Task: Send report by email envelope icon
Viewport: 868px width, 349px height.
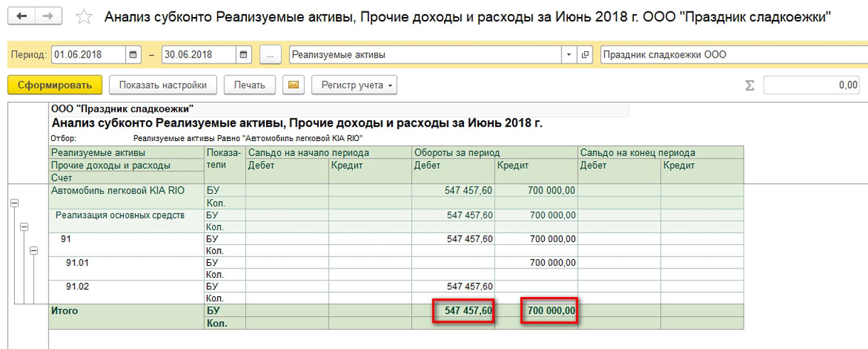Action: click(293, 85)
